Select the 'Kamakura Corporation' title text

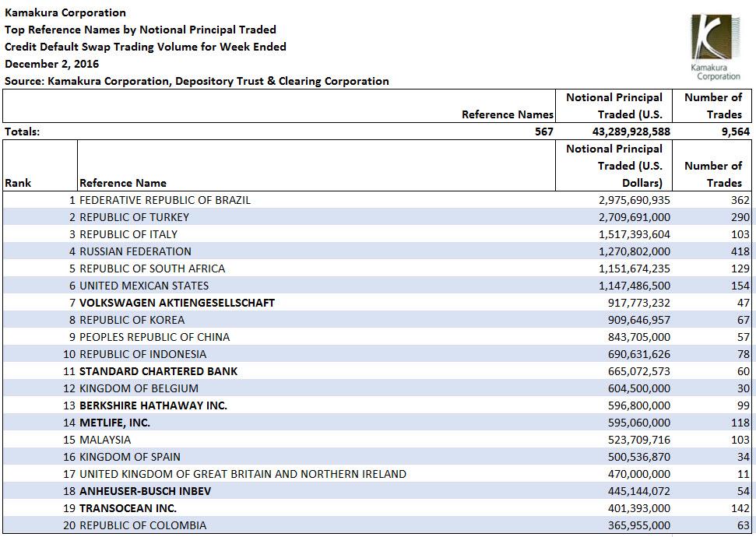[65, 12]
